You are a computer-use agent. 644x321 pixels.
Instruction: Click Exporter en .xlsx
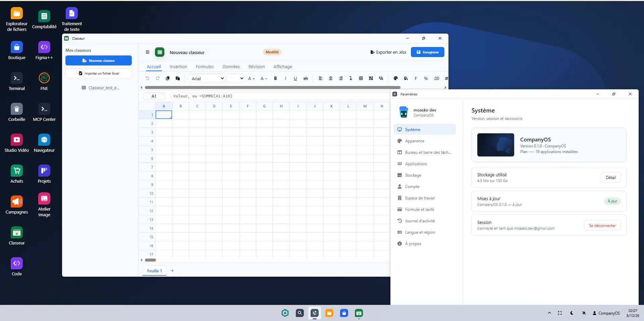[x=388, y=52]
